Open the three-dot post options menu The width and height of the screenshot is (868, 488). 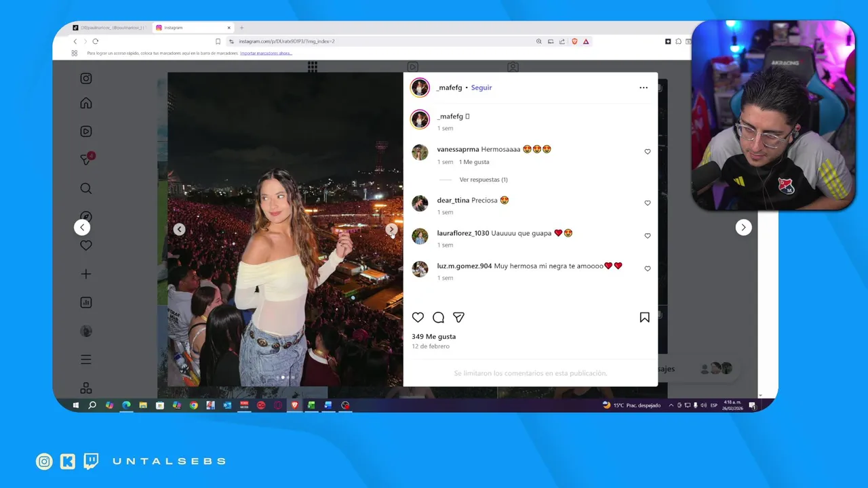(x=644, y=87)
